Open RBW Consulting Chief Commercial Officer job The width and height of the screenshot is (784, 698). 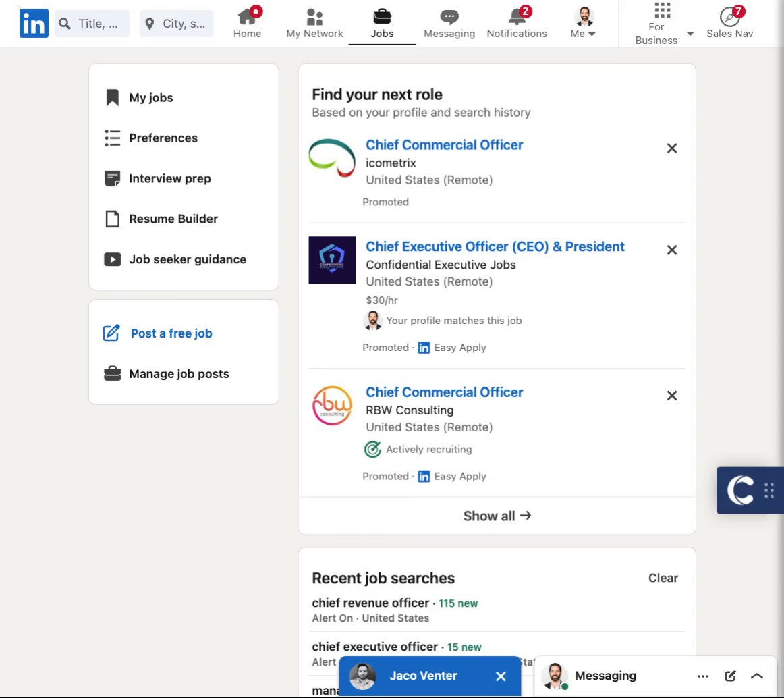(x=444, y=392)
